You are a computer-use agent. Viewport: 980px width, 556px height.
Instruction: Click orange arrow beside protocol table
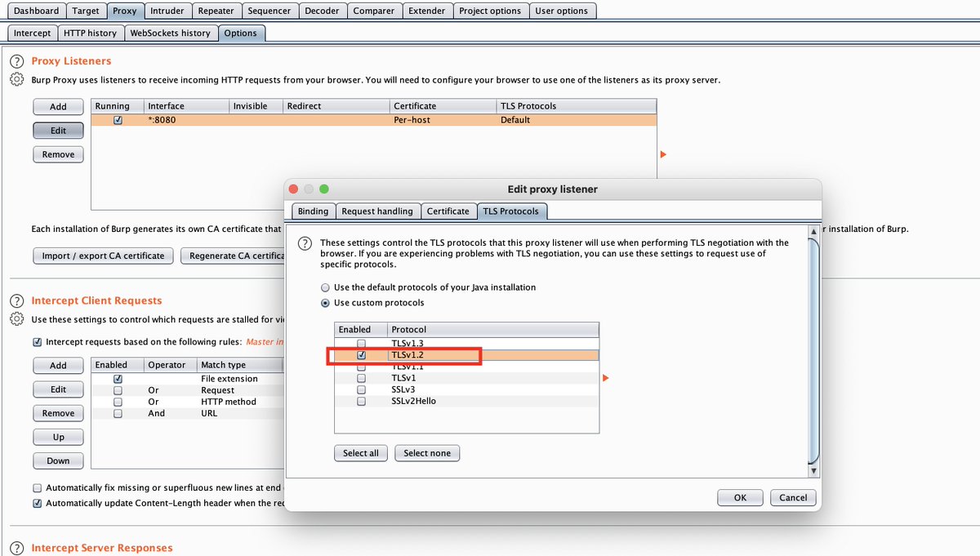click(x=605, y=378)
